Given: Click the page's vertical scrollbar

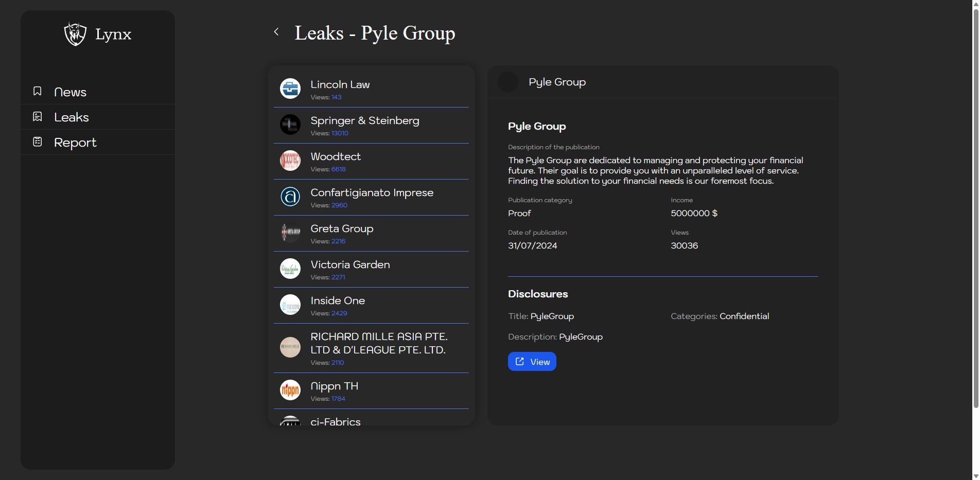Looking at the screenshot, I should coord(975,206).
